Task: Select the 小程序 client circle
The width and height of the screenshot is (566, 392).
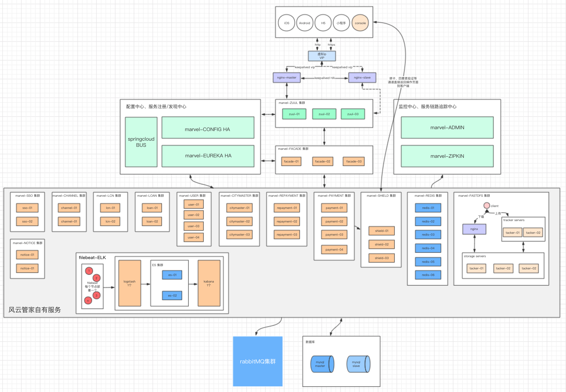Action: tap(341, 23)
